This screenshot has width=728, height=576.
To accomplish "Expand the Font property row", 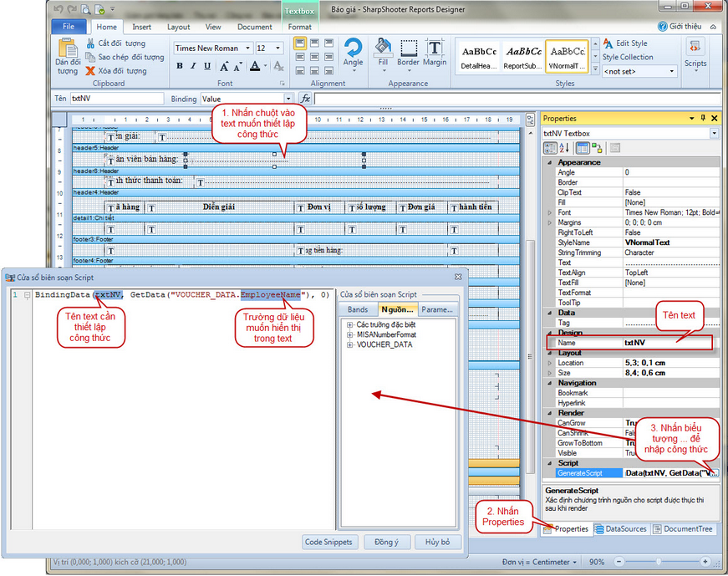I will [550, 212].
